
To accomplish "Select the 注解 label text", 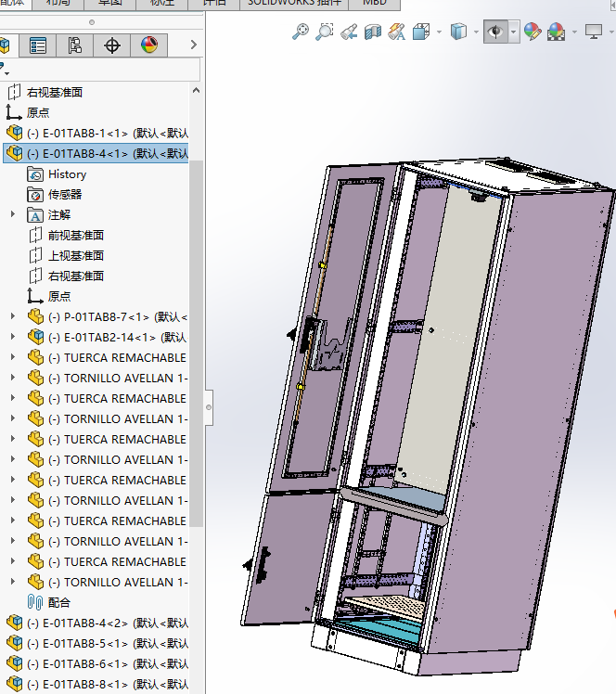I will pos(59,215).
